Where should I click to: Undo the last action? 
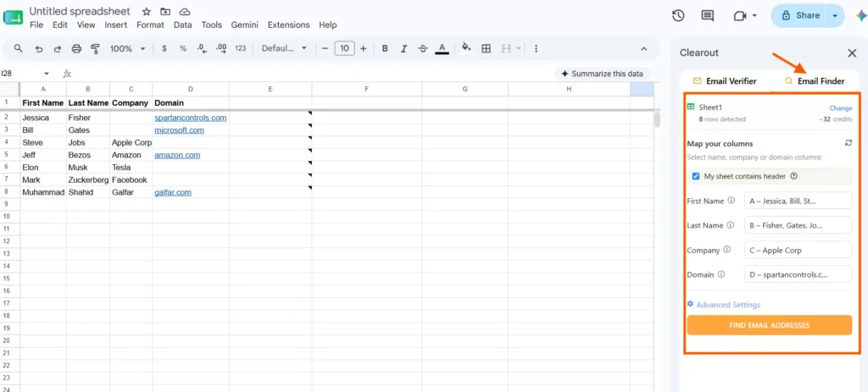(39, 48)
